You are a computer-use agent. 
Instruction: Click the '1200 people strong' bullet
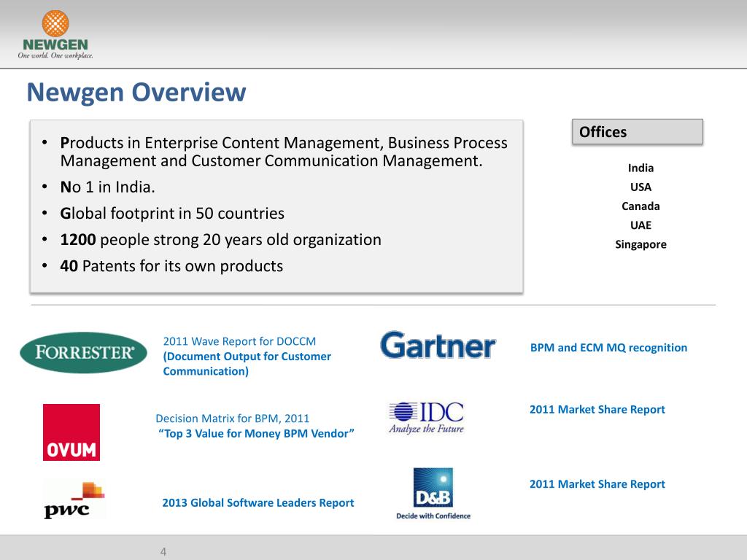220,239
